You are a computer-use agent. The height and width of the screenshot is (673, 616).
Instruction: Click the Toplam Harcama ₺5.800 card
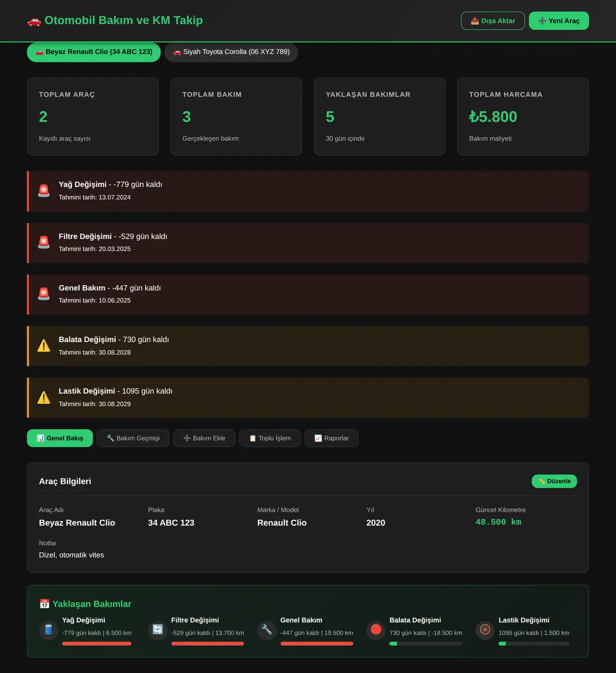tap(523, 117)
